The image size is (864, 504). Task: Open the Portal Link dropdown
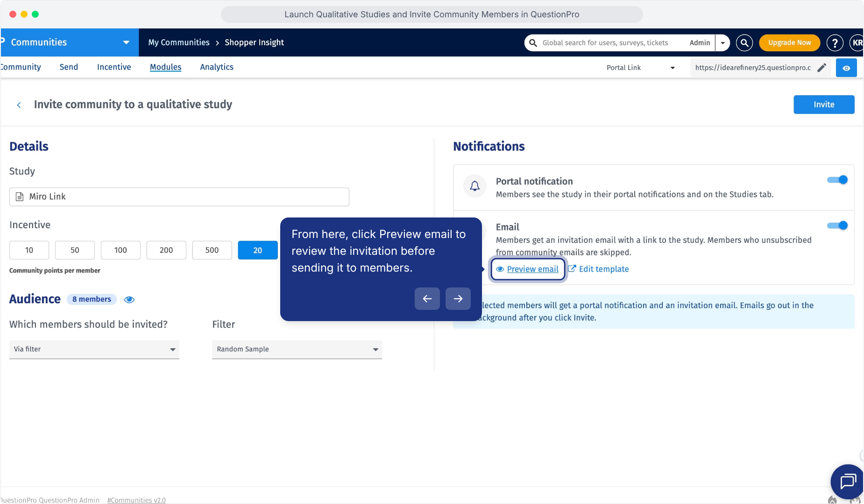[640, 68]
